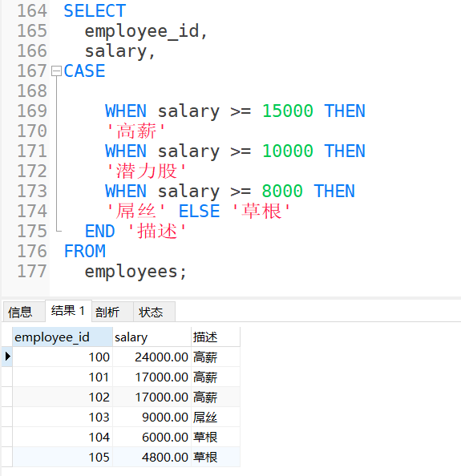Click the 17000.00 salary of employee 102
Viewport: 461px width, 476px height.
[x=152, y=397]
